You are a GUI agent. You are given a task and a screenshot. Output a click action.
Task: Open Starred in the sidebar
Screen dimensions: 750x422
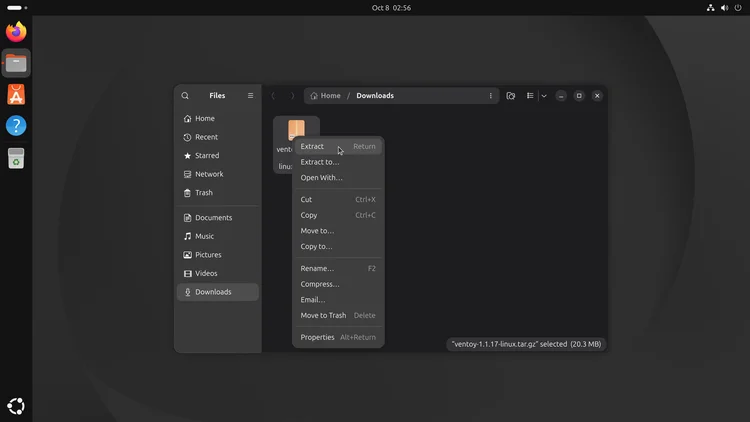[218, 155]
